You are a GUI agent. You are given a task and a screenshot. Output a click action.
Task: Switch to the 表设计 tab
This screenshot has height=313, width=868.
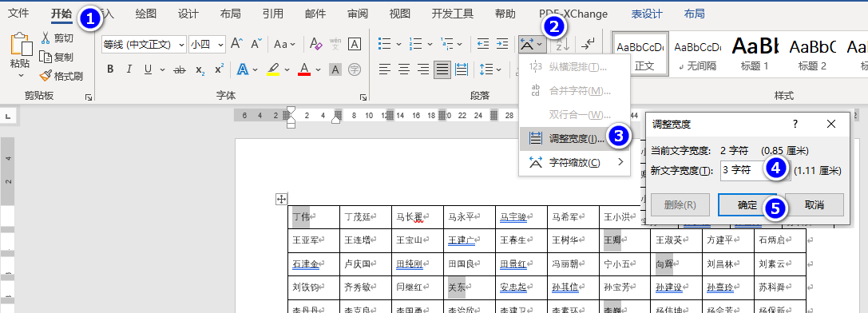click(647, 14)
